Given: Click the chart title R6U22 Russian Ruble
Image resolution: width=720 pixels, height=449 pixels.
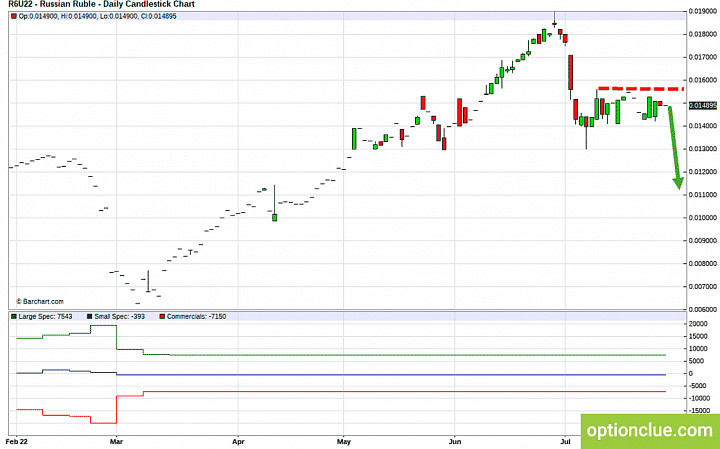Looking at the screenshot, I should [x=101, y=4].
